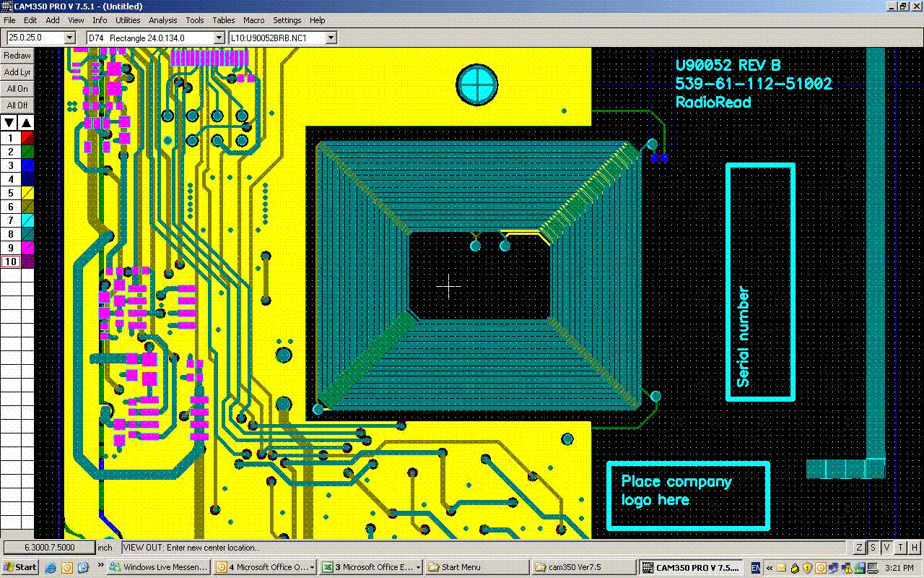Image resolution: width=924 pixels, height=578 pixels.
Task: Click layer 2 green color swatch
Action: (x=27, y=152)
